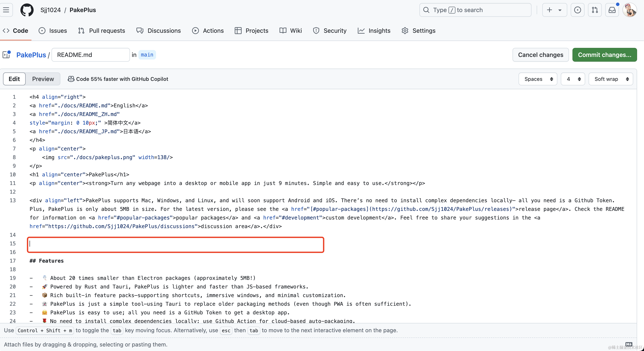Go to the Settings tab
The image size is (644, 351).
[x=419, y=30]
